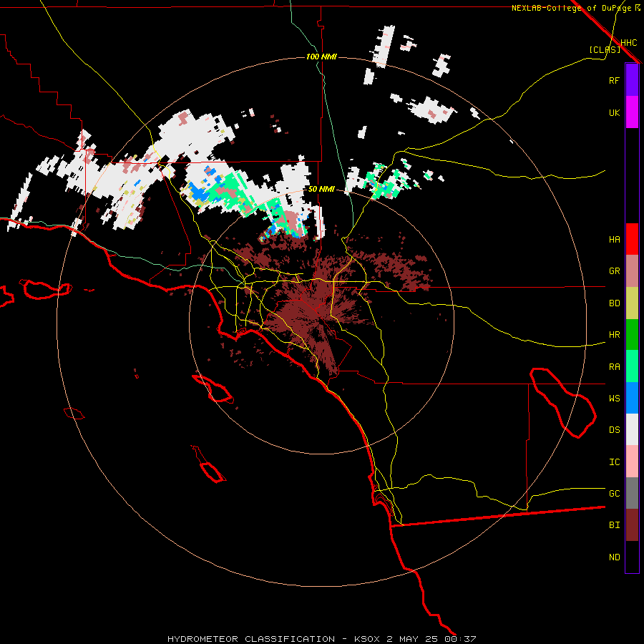The height and width of the screenshot is (644, 644).
Task: Click the UK legend label
Action: coord(614,112)
